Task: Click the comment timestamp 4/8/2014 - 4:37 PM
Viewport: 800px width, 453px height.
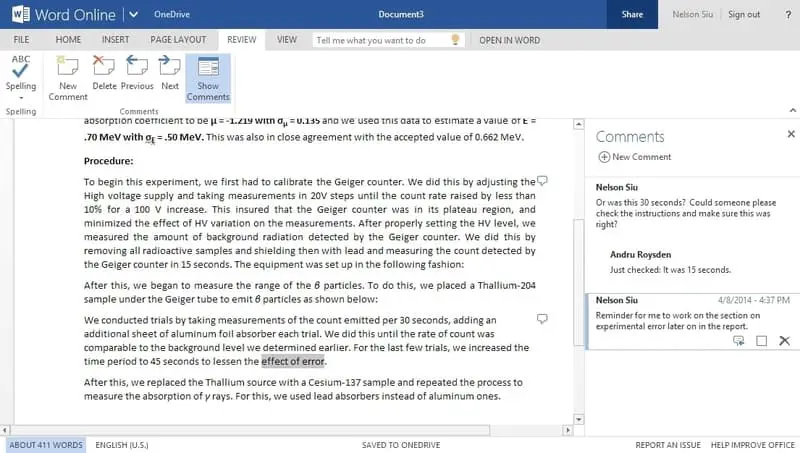Action: (754, 300)
